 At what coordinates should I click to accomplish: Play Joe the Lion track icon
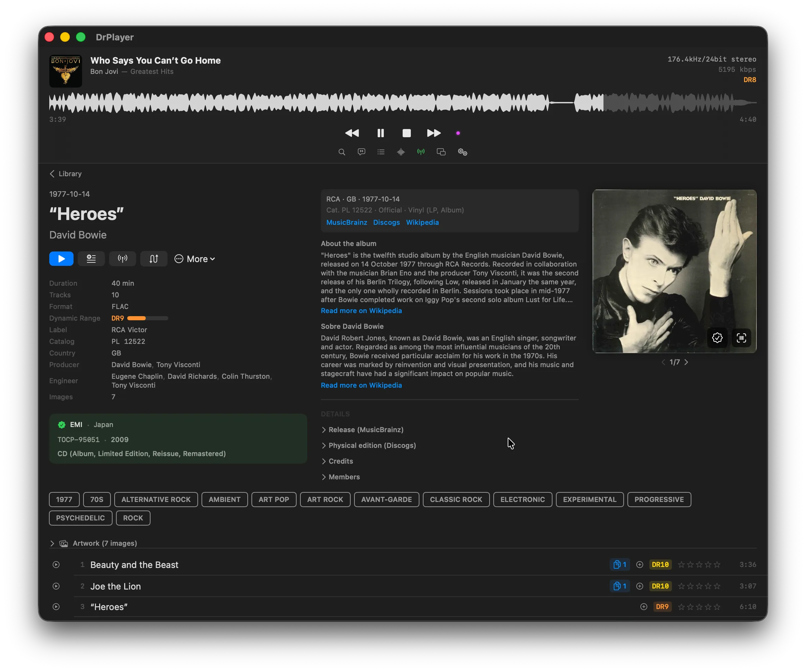[56, 586]
